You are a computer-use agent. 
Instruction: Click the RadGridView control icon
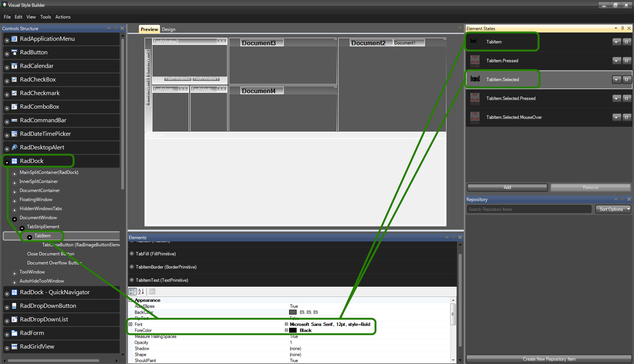click(x=14, y=347)
